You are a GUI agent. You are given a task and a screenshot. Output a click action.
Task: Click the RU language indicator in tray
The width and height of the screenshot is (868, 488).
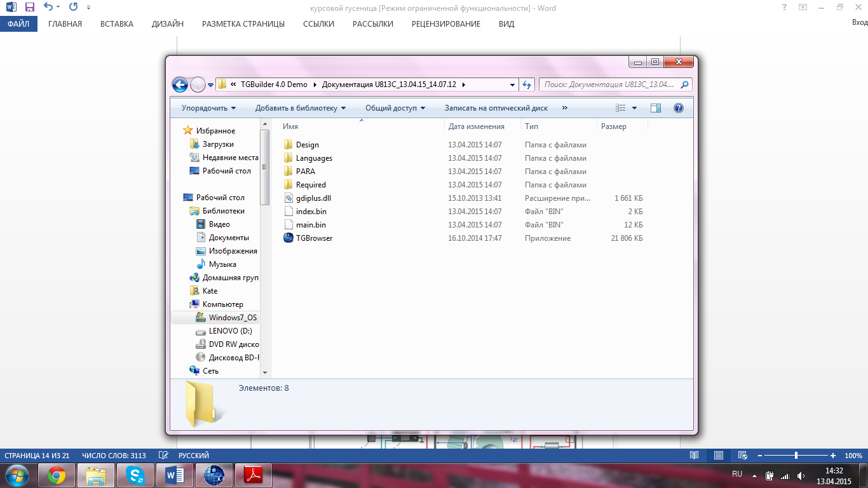(x=737, y=474)
